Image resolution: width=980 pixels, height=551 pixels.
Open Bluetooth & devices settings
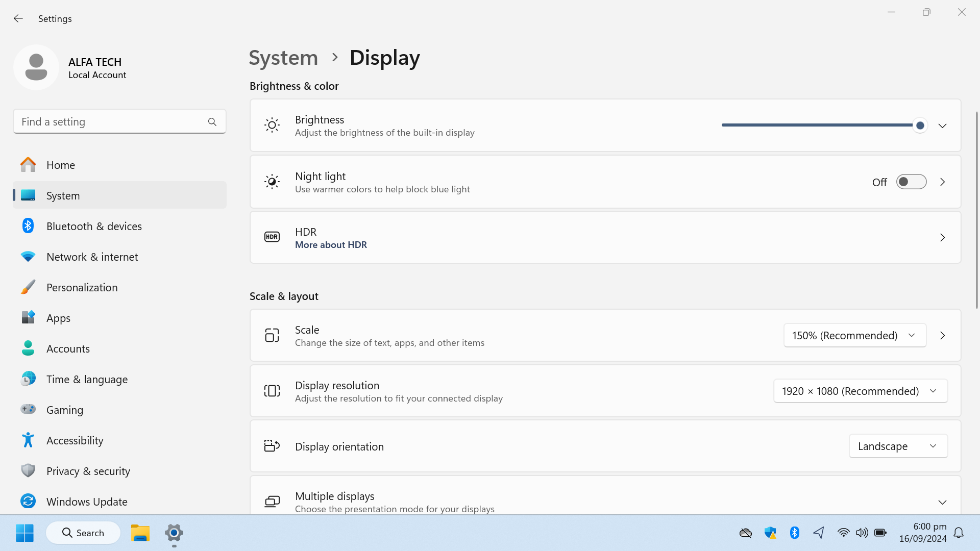[119, 226]
